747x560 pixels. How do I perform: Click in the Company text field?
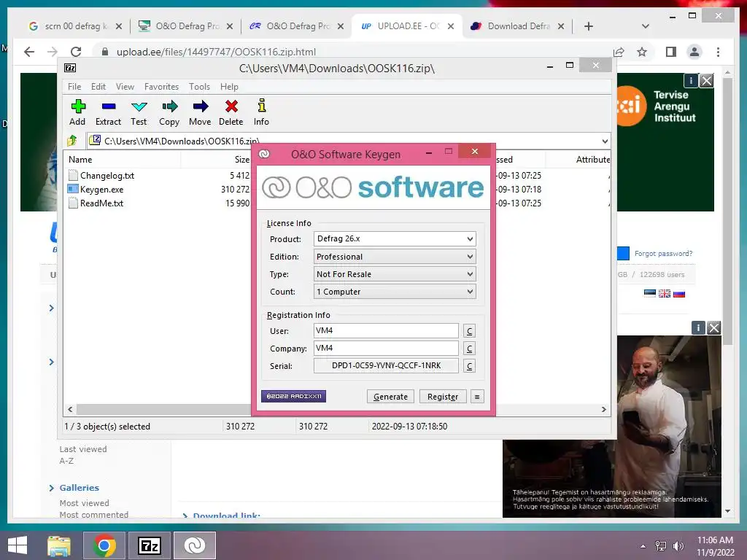click(386, 348)
